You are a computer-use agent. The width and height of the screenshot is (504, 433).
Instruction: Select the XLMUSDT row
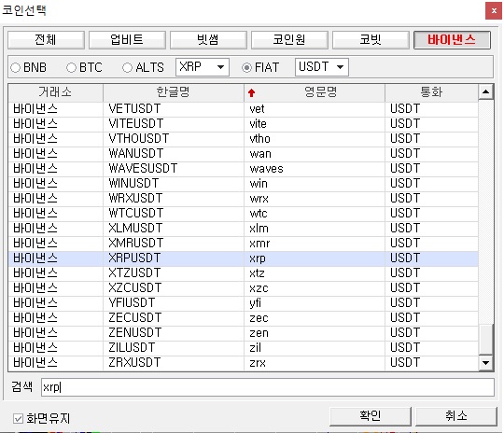pyautogui.click(x=244, y=229)
